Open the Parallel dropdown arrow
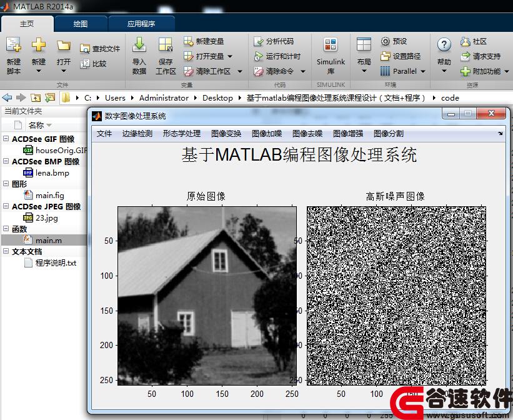513x420 pixels. click(x=422, y=71)
